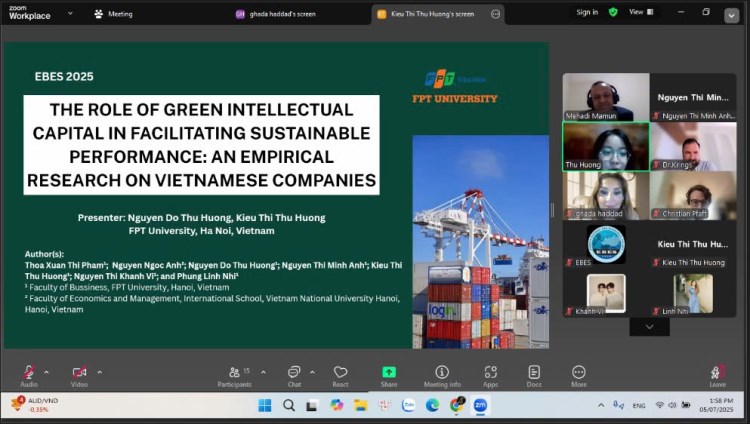
Task: Click the slide title text box
Action: pos(201,145)
